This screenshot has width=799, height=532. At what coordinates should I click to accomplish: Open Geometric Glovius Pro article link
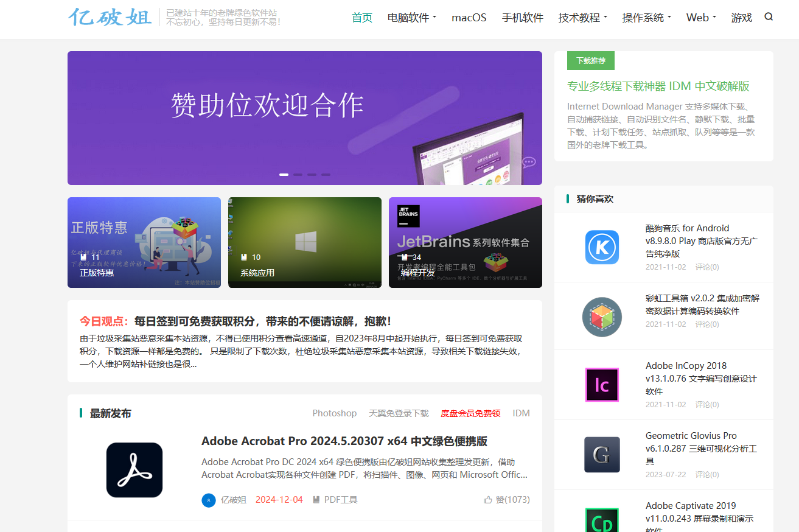[701, 449]
